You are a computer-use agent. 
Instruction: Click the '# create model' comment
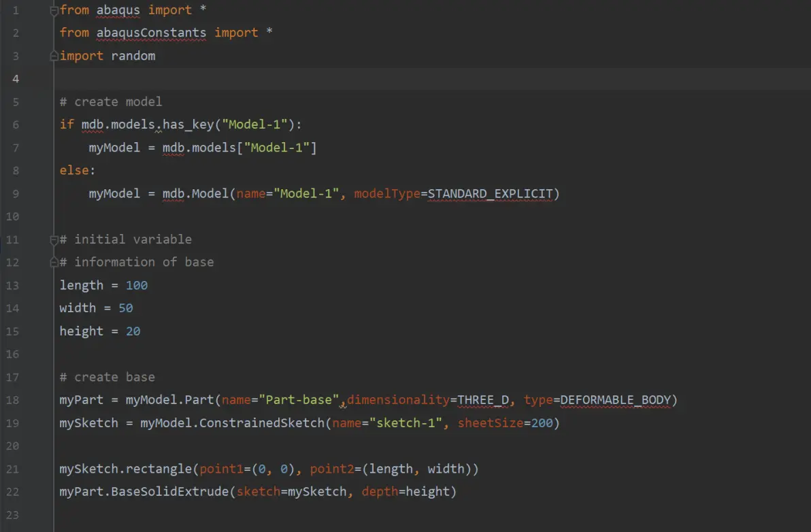pos(111,102)
